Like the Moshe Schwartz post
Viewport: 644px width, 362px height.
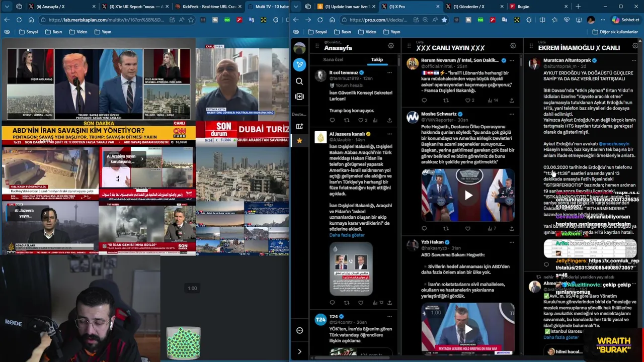467,228
